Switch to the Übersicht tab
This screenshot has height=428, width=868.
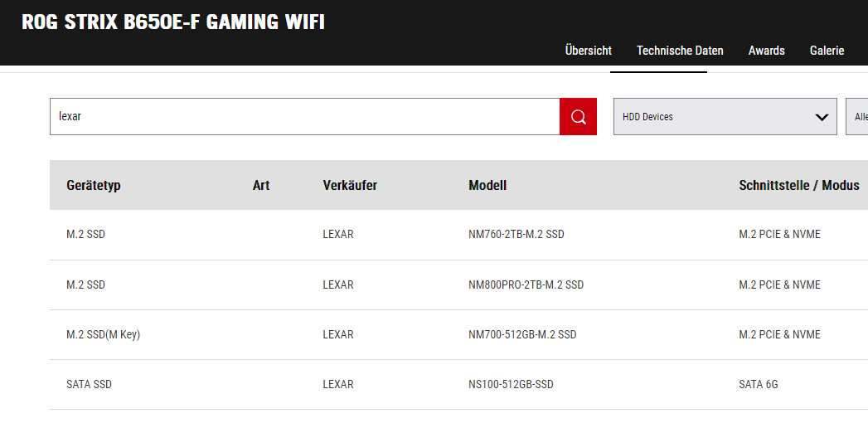point(589,51)
